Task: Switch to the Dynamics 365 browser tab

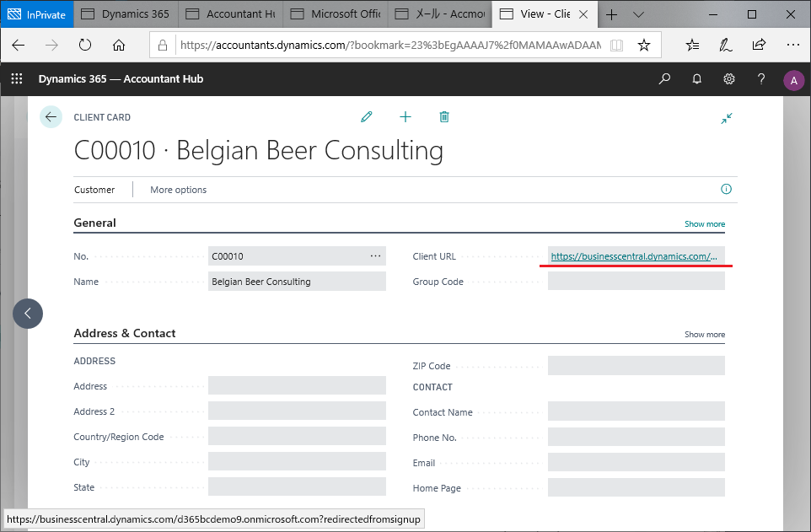Action: coord(126,14)
